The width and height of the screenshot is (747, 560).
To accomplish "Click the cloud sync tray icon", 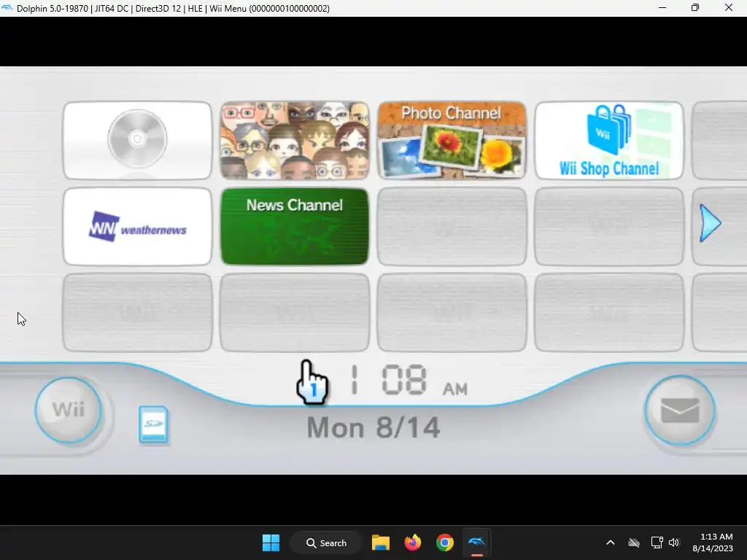I will click(x=634, y=542).
